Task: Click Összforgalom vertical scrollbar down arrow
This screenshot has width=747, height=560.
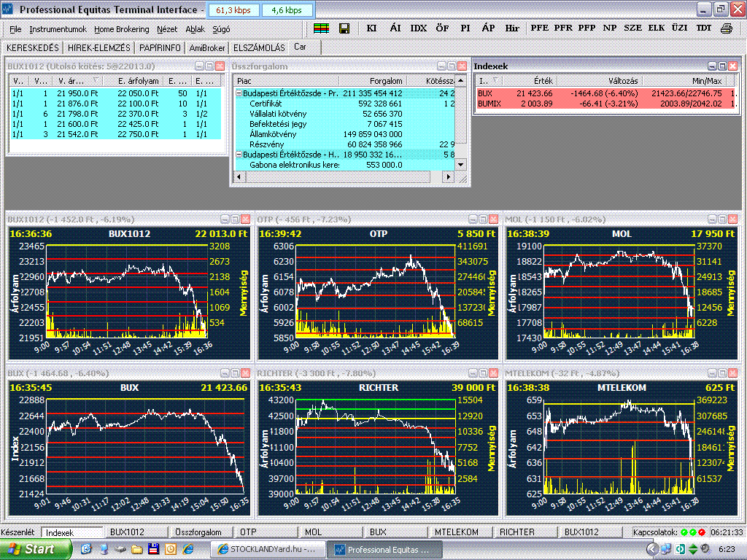Action: (461, 165)
